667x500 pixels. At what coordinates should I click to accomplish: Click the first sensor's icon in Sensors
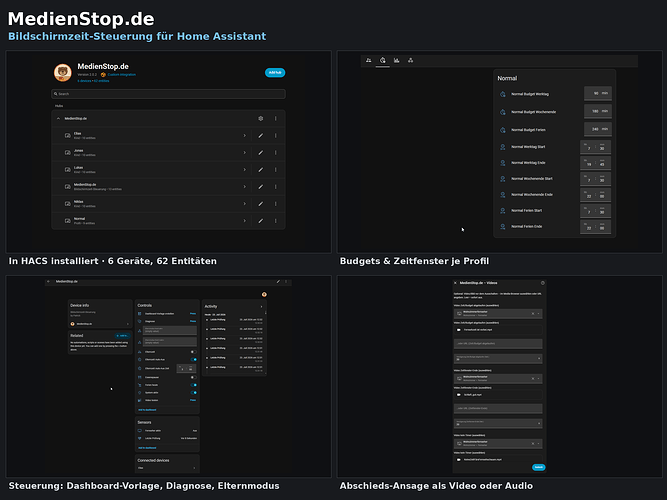pyautogui.click(x=140, y=431)
